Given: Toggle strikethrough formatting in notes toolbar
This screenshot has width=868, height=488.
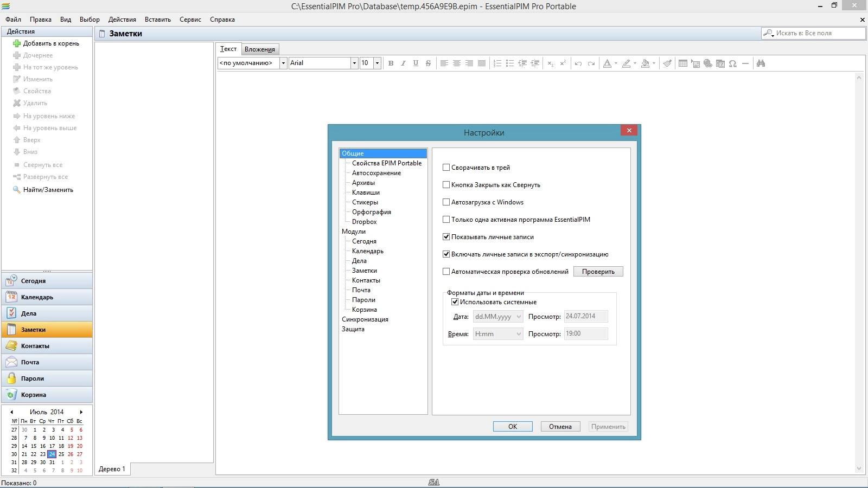Looking at the screenshot, I should click(428, 63).
